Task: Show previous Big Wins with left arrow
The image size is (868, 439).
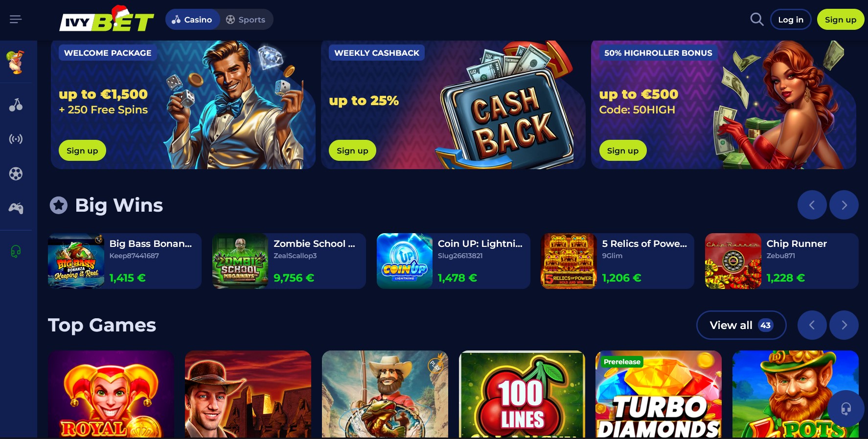Action: pyautogui.click(x=812, y=205)
